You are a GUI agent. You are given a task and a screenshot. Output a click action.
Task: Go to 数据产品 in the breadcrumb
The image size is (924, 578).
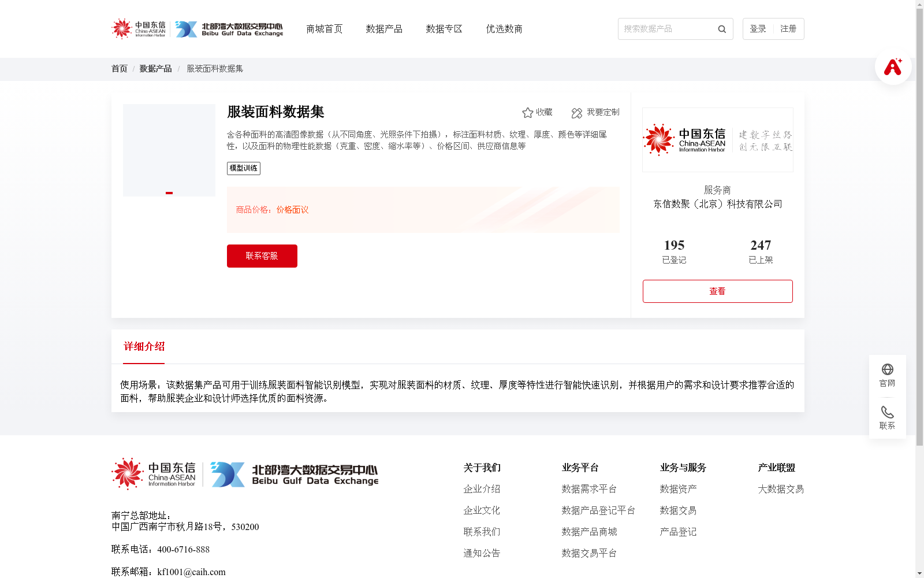[x=155, y=69]
